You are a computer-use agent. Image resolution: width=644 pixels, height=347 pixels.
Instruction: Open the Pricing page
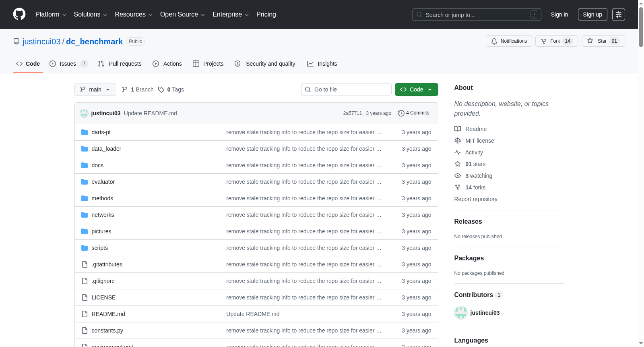point(266,15)
